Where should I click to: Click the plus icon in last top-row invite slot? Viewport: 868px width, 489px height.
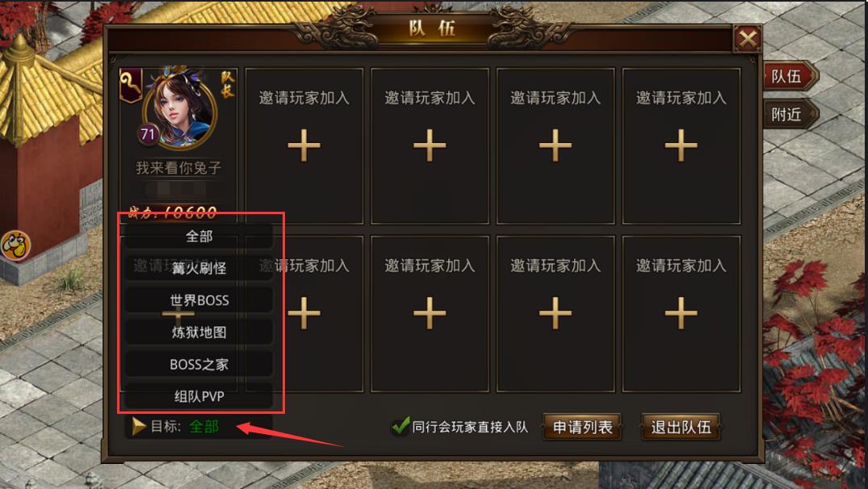(x=681, y=145)
